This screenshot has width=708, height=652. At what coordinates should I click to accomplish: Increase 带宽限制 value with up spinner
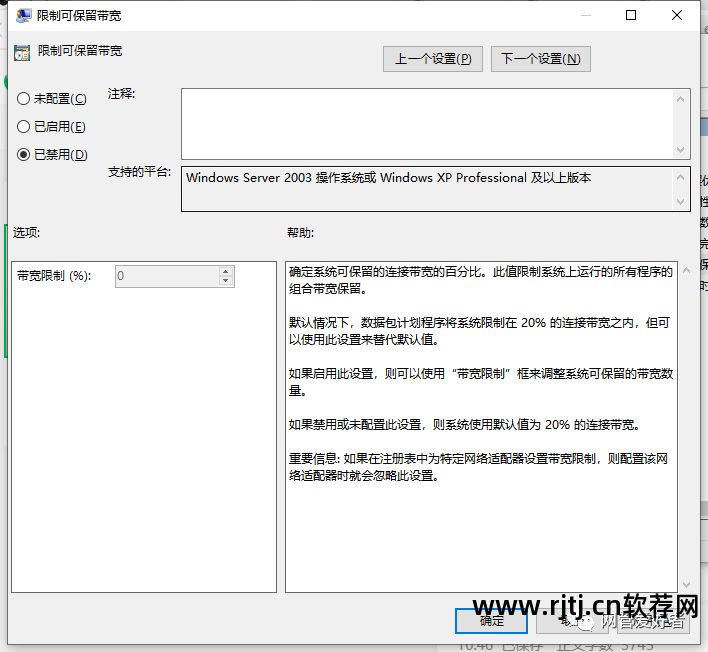click(x=226, y=271)
